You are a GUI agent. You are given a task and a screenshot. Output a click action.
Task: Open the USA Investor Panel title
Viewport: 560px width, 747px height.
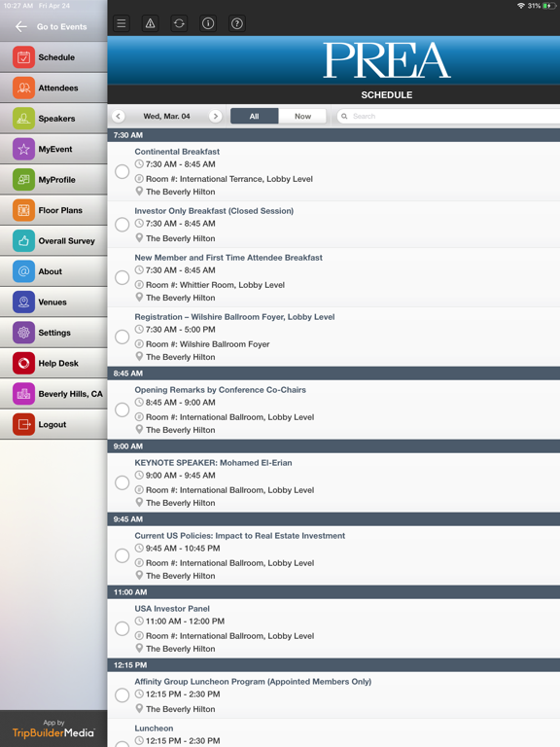click(x=172, y=608)
